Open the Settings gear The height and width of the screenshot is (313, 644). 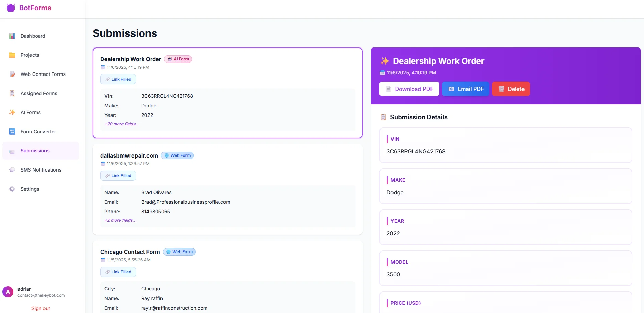pyautogui.click(x=12, y=189)
